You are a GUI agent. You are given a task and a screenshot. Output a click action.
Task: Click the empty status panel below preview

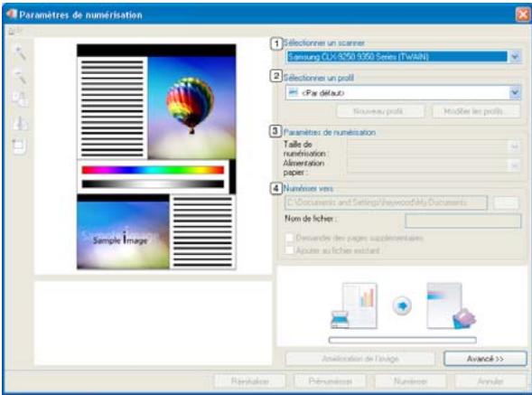click(154, 323)
